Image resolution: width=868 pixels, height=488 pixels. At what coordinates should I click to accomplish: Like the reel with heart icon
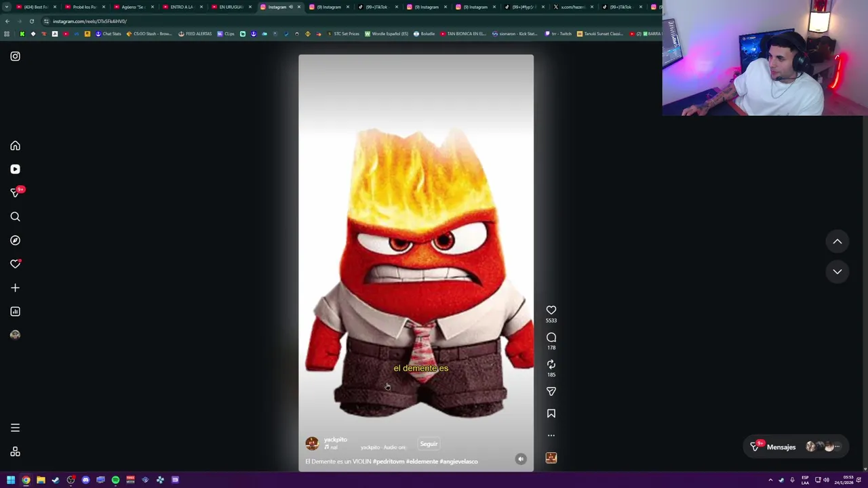pos(551,310)
